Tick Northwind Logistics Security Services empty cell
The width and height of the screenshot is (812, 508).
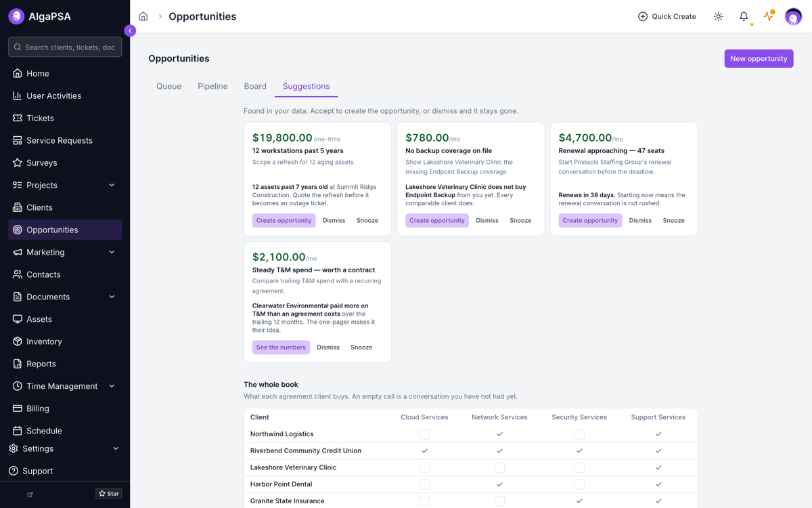579,434
